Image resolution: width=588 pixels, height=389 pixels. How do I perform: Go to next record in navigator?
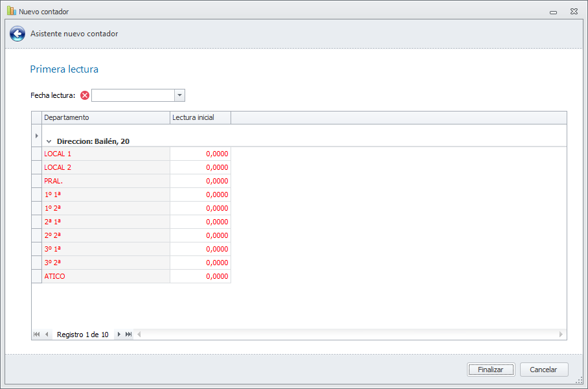119,334
